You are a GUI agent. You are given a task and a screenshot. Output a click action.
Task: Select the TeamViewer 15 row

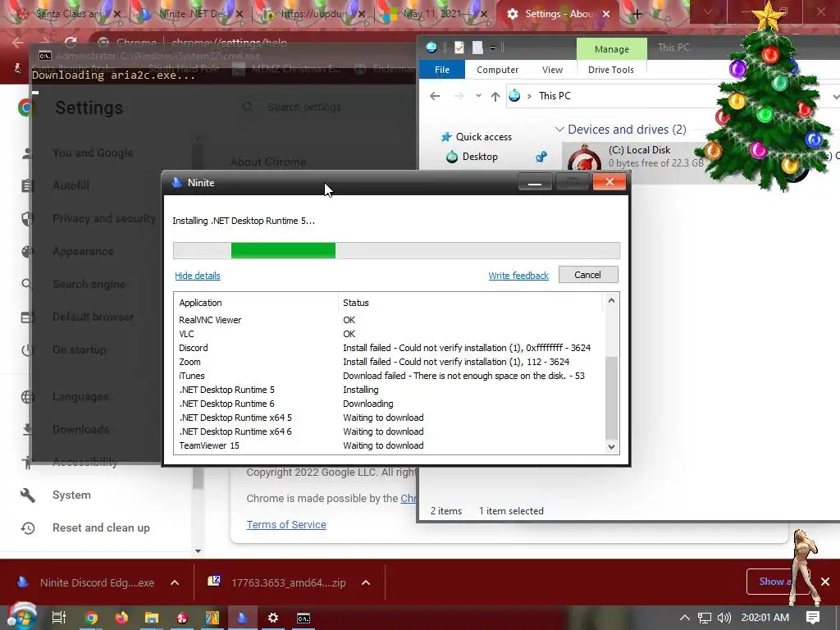point(390,445)
